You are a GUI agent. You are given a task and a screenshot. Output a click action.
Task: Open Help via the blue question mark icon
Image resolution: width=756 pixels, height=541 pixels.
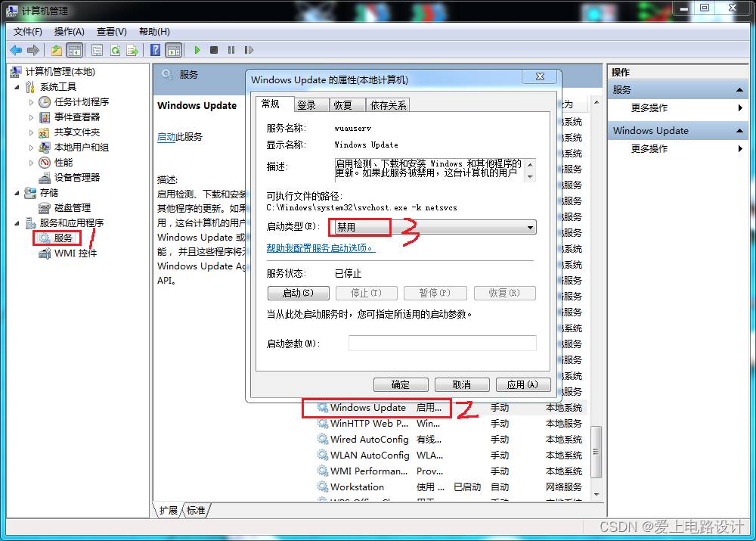pyautogui.click(x=155, y=50)
